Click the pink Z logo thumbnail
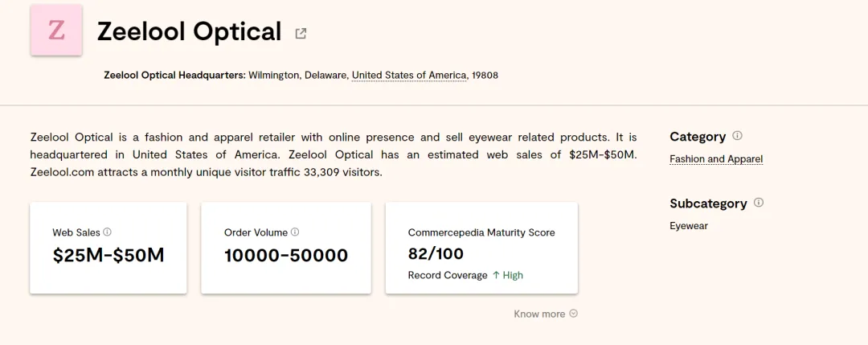 click(56, 30)
